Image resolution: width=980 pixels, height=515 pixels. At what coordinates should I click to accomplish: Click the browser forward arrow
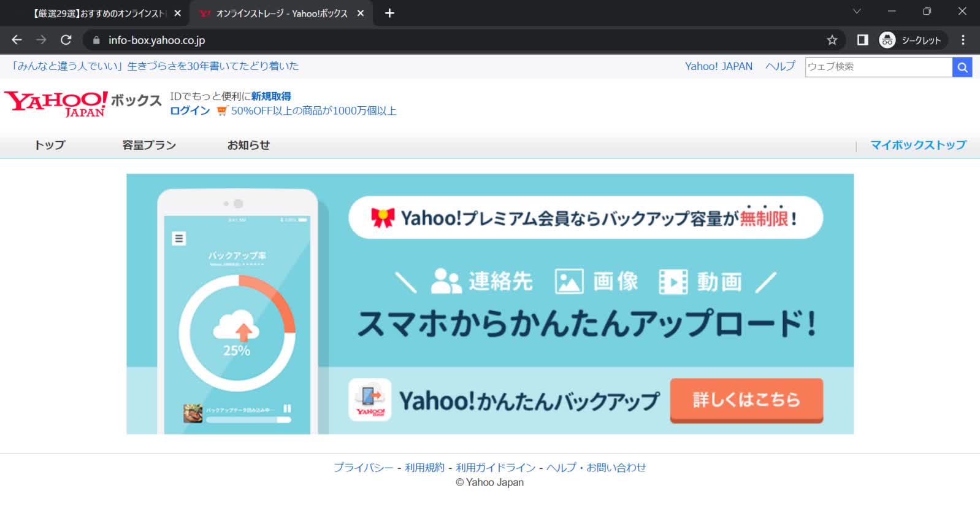[x=41, y=40]
